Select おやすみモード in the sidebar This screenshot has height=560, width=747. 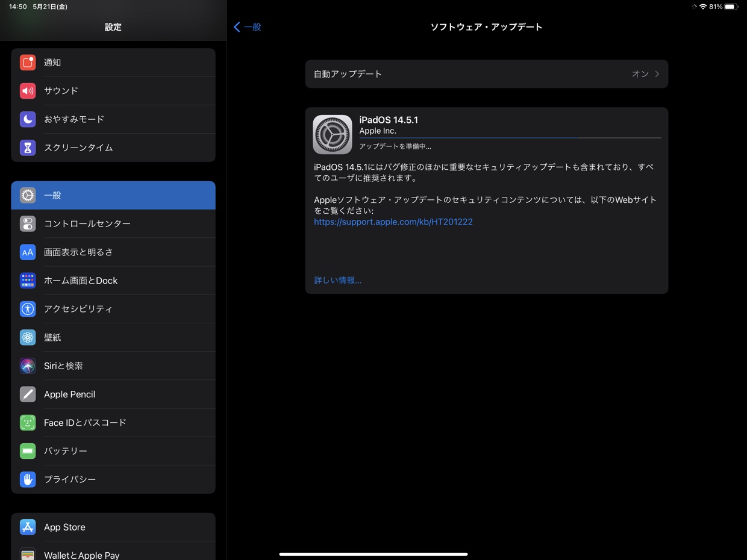[113, 119]
